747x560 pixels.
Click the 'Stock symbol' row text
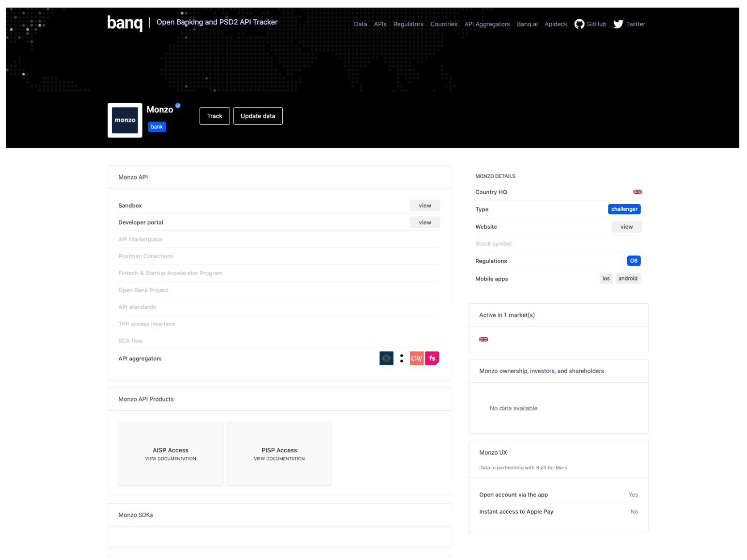[493, 244]
